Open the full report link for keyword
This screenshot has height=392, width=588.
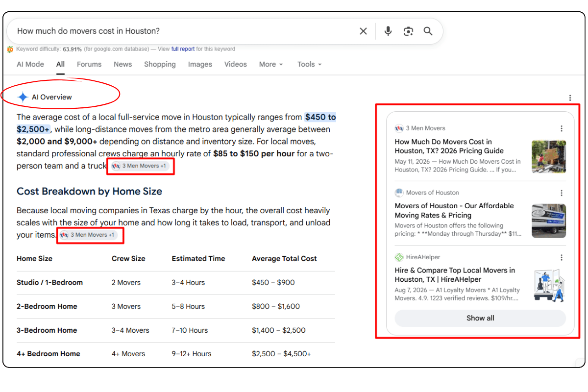click(x=183, y=49)
